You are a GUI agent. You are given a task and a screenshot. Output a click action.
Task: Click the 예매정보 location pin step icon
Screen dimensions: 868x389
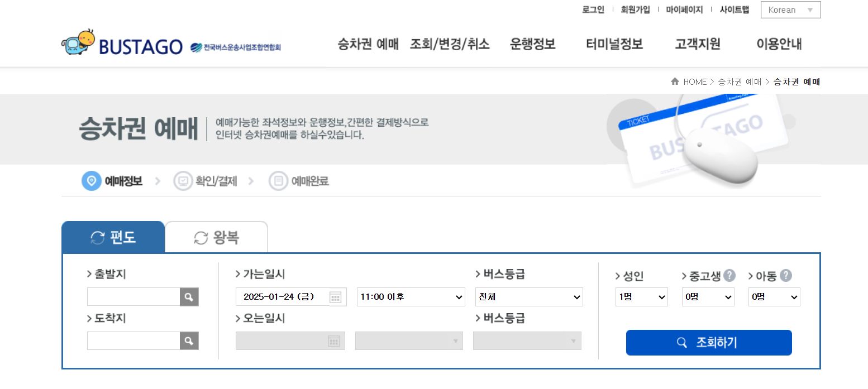coord(91,181)
